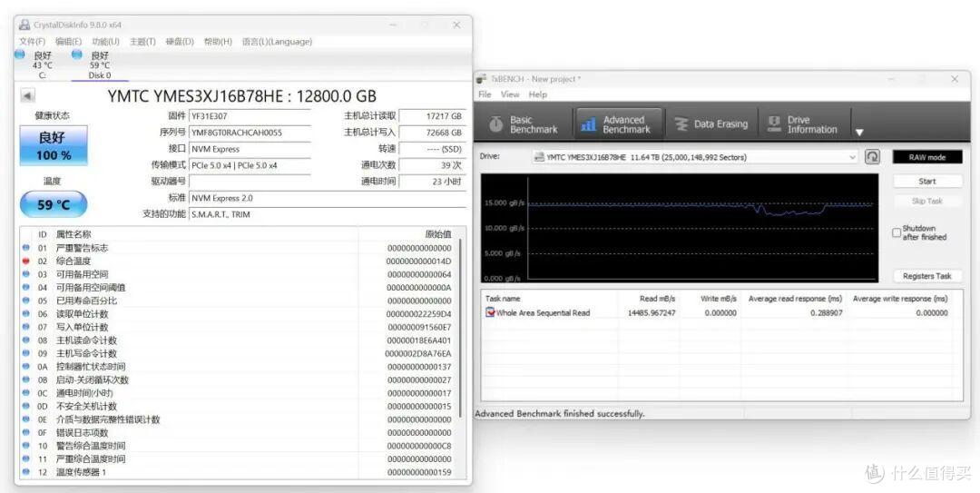
Task: Click the NVM Express interface field
Action: [250, 149]
